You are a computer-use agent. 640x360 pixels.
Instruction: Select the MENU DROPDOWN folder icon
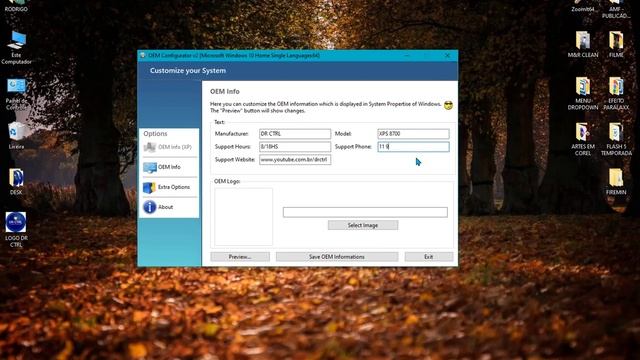583,93
